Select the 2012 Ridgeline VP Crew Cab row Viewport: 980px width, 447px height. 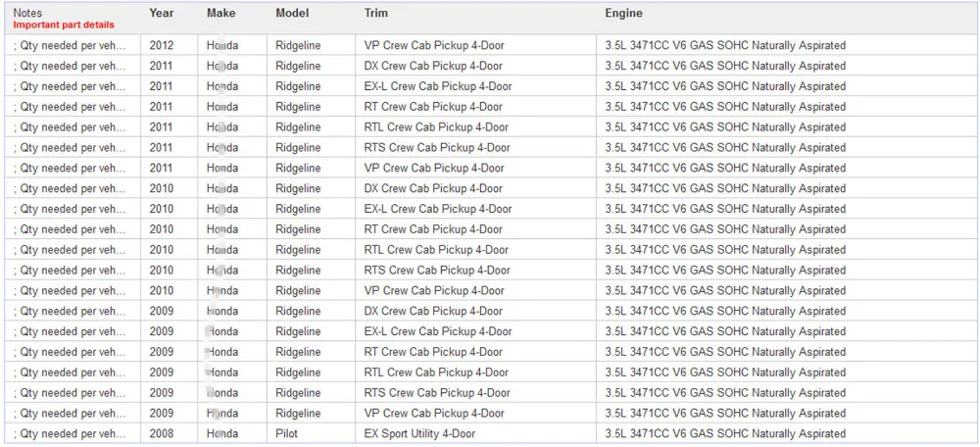(489, 45)
